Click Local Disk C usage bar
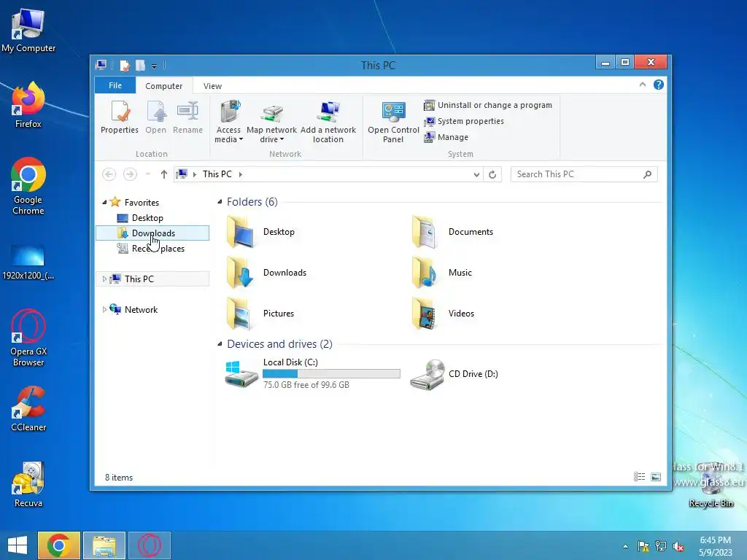This screenshot has height=560, width=747. point(331,374)
